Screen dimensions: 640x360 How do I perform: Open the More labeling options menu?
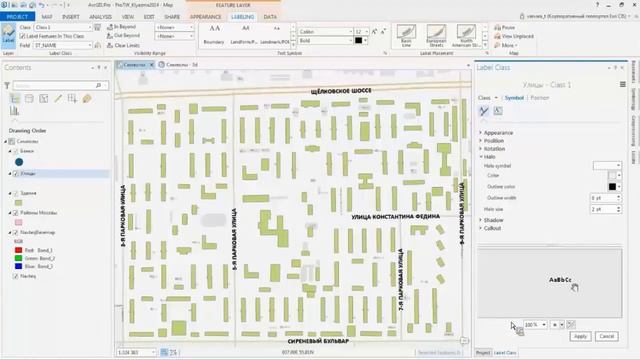(x=506, y=45)
